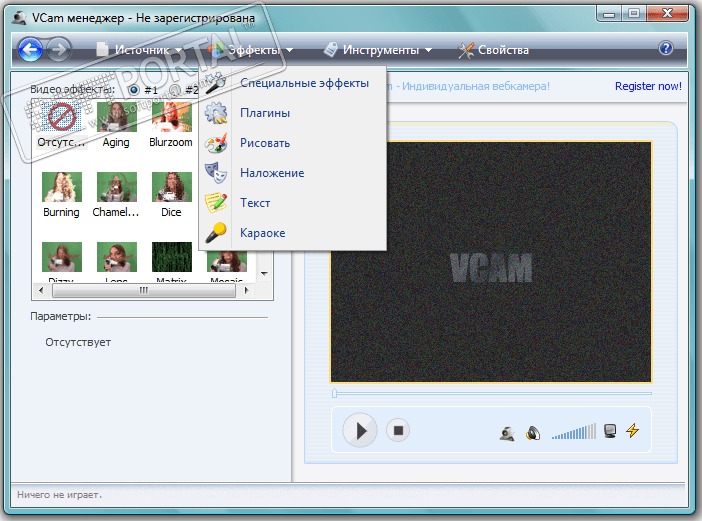Click the lightning bolt icon

[632, 431]
